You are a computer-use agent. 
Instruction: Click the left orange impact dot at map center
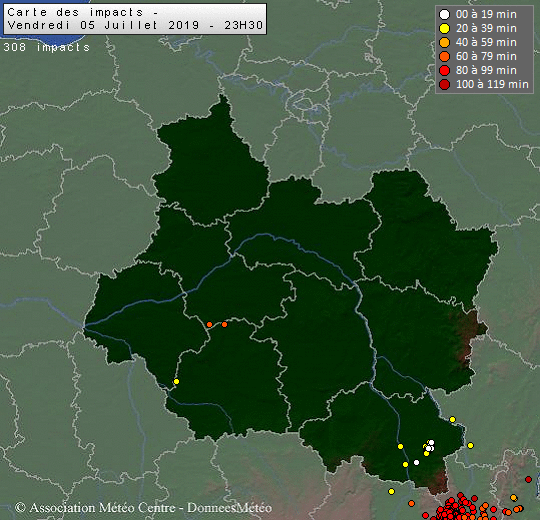[209, 324]
